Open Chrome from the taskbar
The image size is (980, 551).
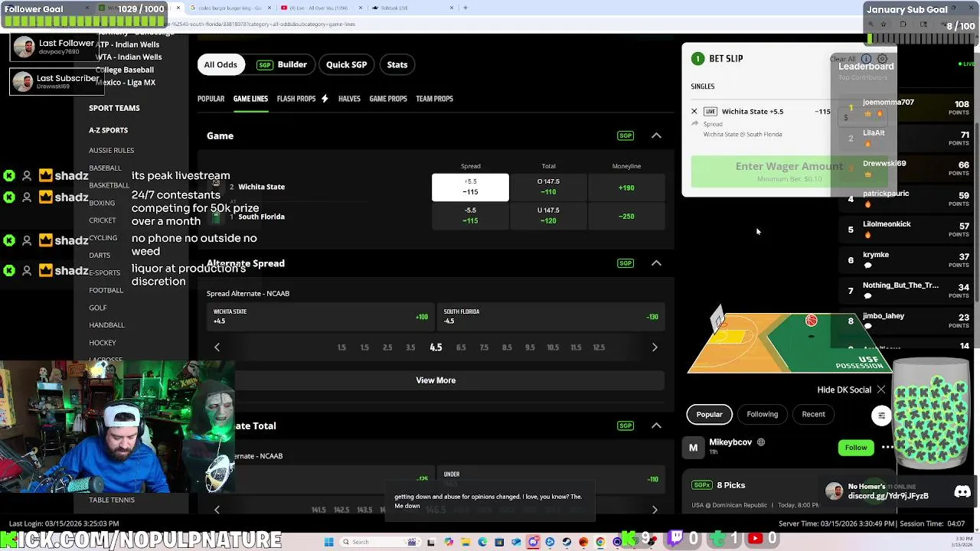[600, 542]
